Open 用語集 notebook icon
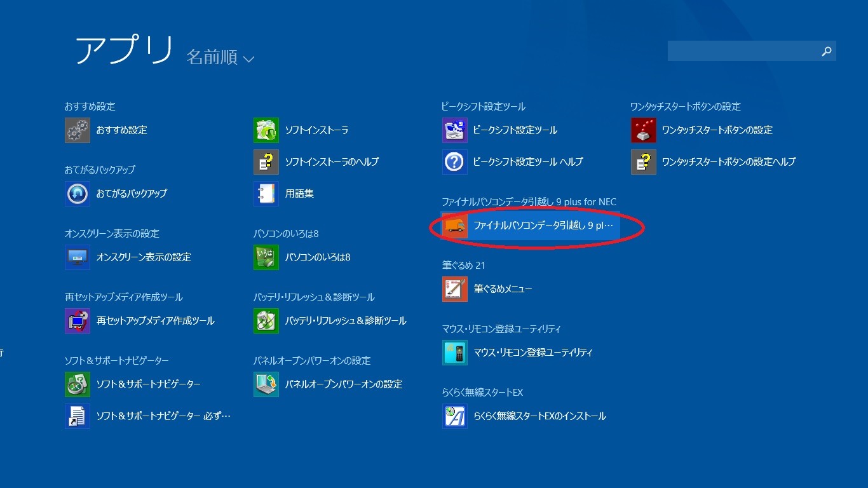This screenshot has width=868, height=488. [266, 194]
